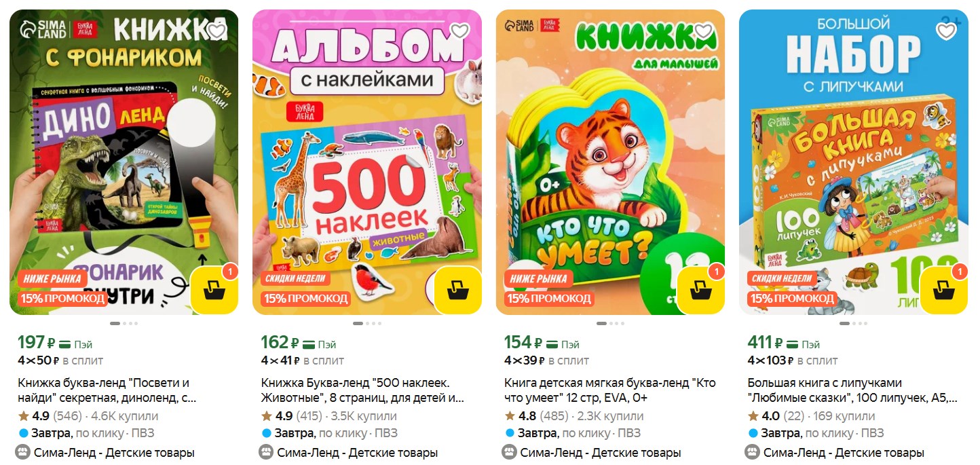Image resolution: width=980 pixels, height=465 pixels.
Task: Select image carousel dots under the Динолэнд picture
Action: click(124, 324)
